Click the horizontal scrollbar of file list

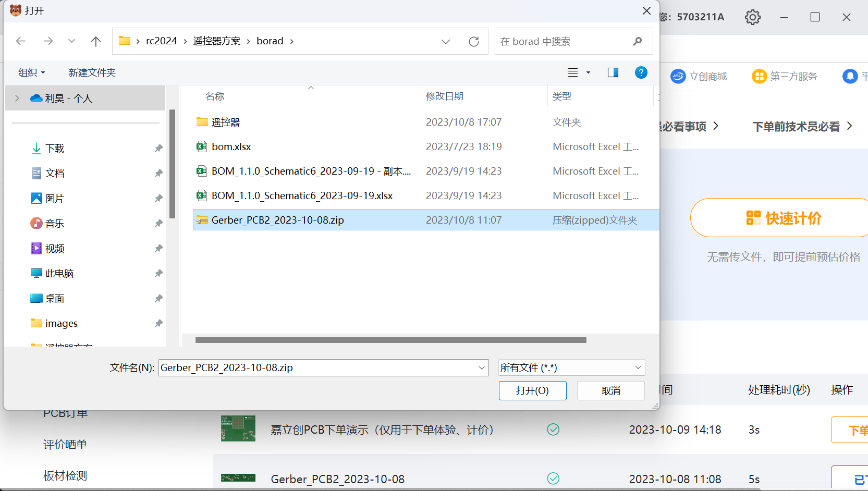[x=390, y=340]
